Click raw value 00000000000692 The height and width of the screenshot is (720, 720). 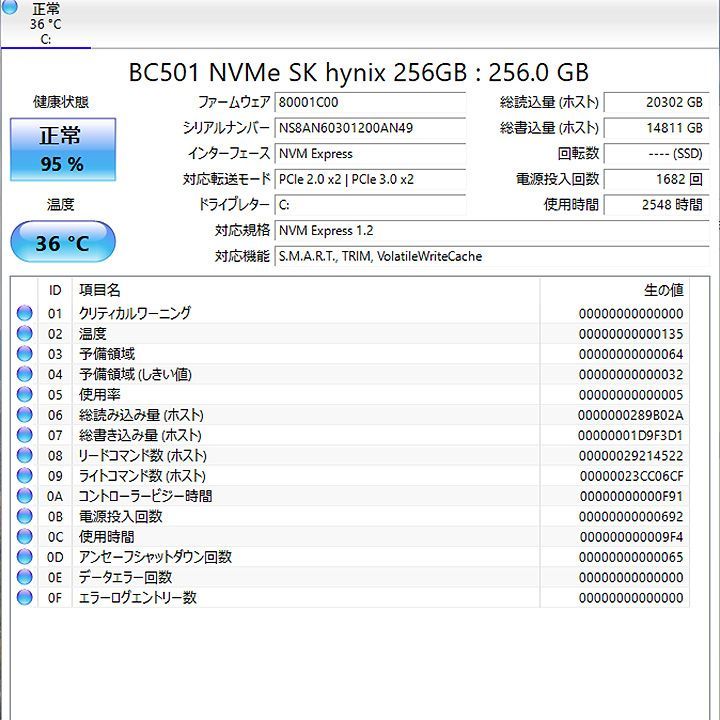click(x=631, y=517)
